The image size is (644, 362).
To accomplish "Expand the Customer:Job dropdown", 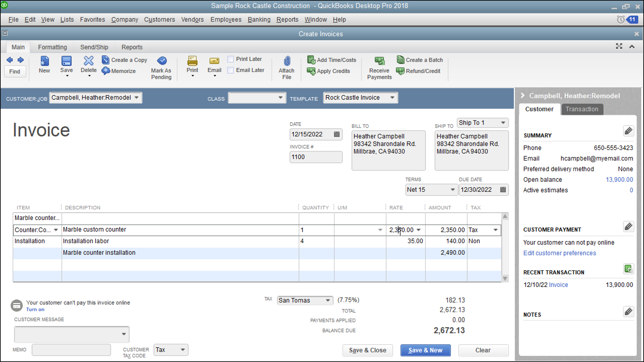I will tap(137, 98).
